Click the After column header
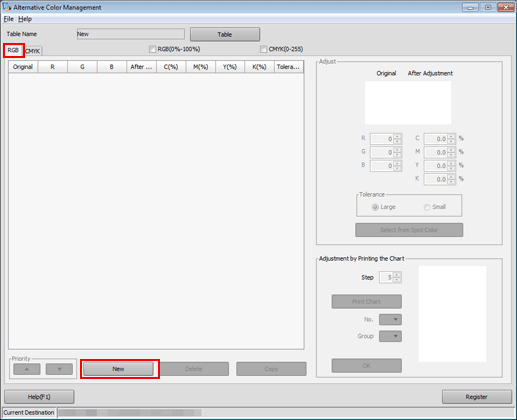 141,67
